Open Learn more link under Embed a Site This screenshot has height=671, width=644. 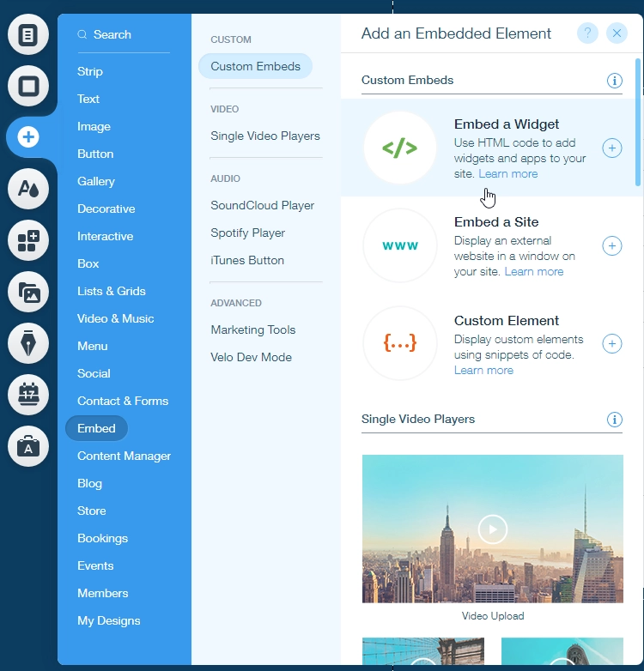(x=534, y=272)
